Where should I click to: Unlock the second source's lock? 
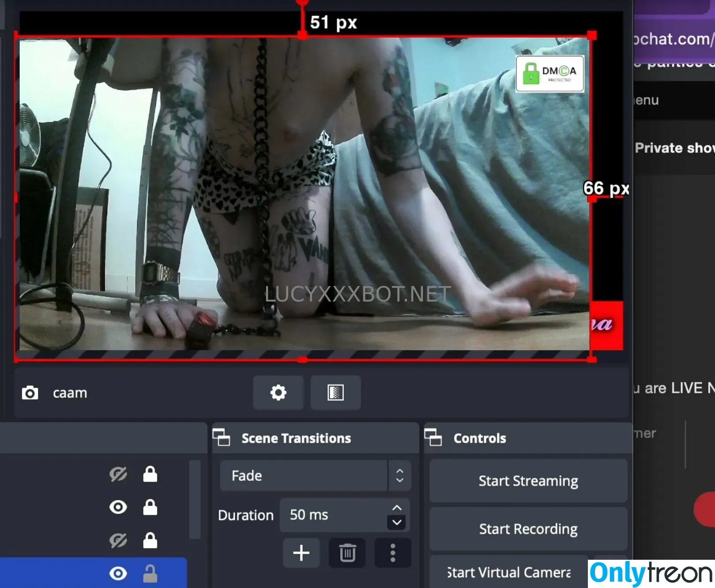pyautogui.click(x=150, y=507)
